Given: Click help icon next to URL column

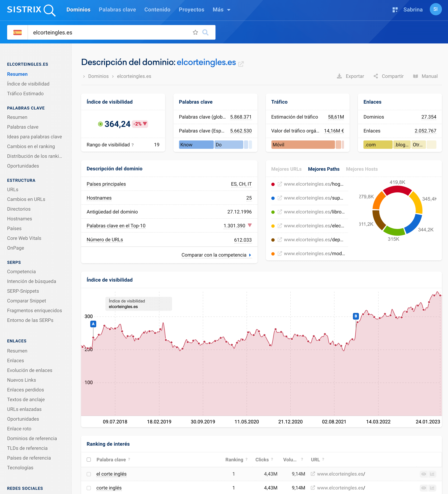Looking at the screenshot, I should [x=323, y=459].
